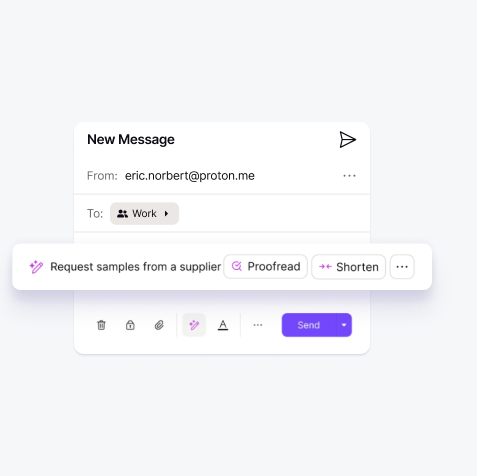The height and width of the screenshot is (476, 477).
Task: Click the Proofread checkmark icon
Action: (237, 266)
